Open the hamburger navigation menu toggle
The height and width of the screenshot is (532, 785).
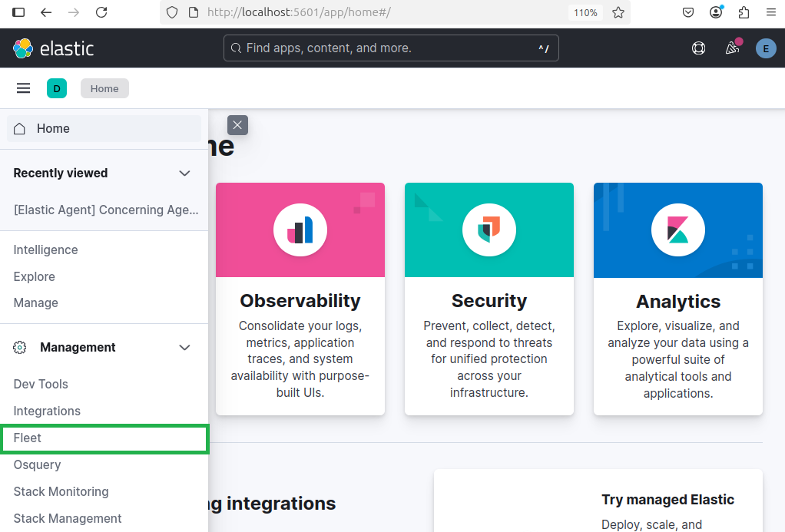tap(23, 88)
